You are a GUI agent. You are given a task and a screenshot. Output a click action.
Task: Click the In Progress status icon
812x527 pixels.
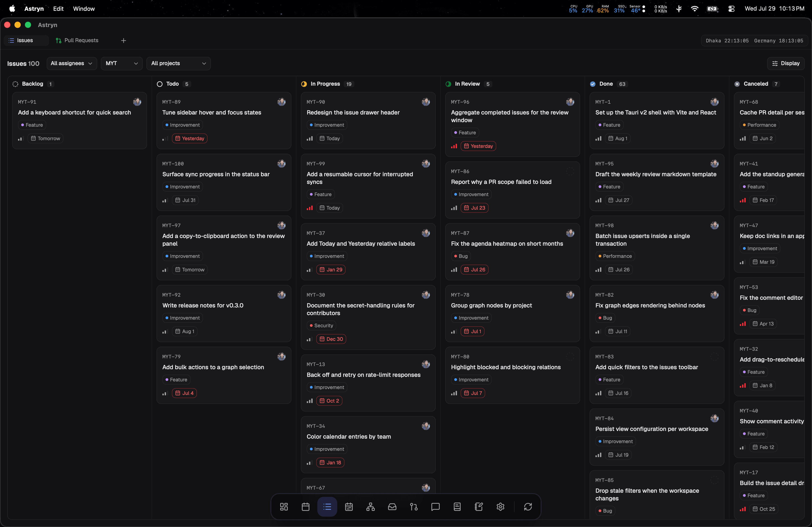pyautogui.click(x=304, y=84)
